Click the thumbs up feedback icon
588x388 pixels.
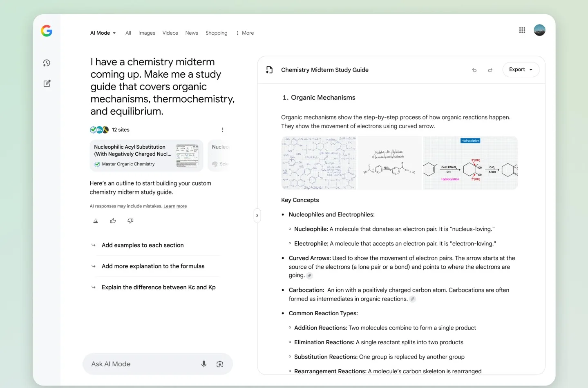pyautogui.click(x=113, y=221)
